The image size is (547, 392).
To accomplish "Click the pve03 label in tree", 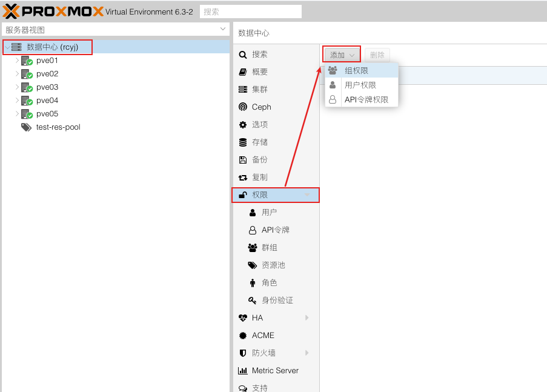I will pyautogui.click(x=47, y=87).
